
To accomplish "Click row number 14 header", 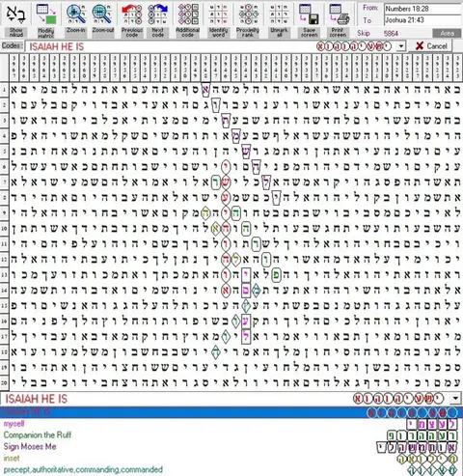I will [4, 290].
